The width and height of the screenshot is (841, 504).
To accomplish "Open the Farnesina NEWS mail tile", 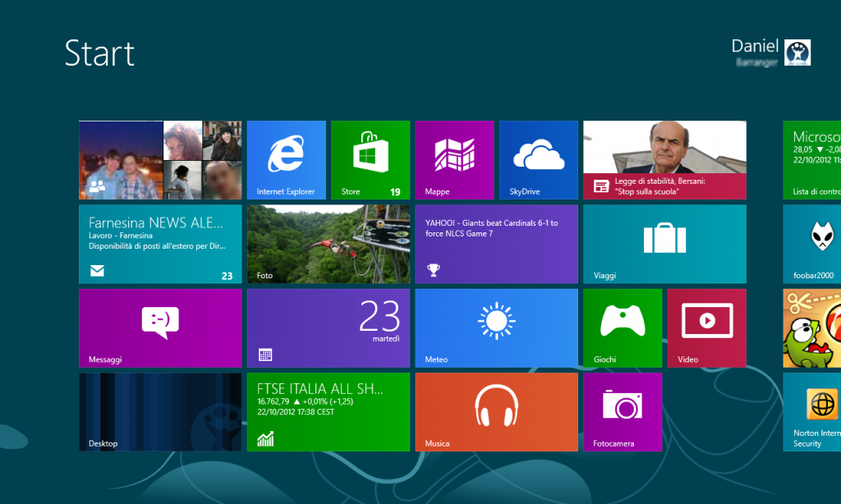I will click(160, 244).
